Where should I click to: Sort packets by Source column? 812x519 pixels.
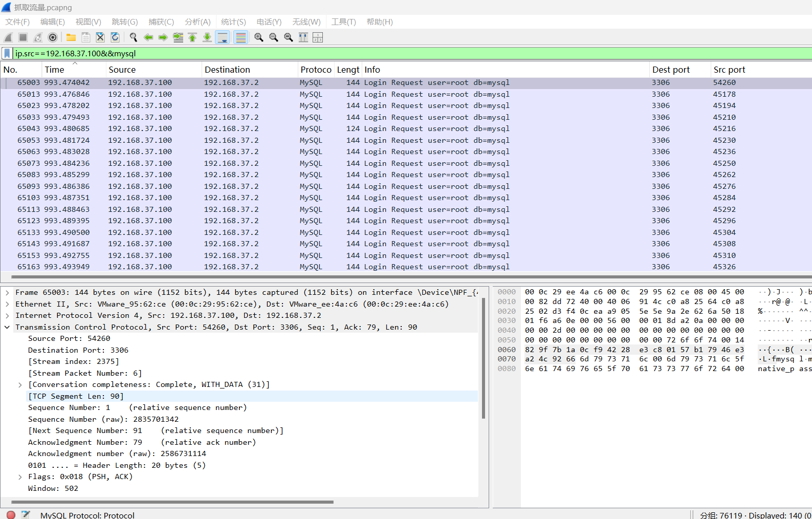click(153, 70)
